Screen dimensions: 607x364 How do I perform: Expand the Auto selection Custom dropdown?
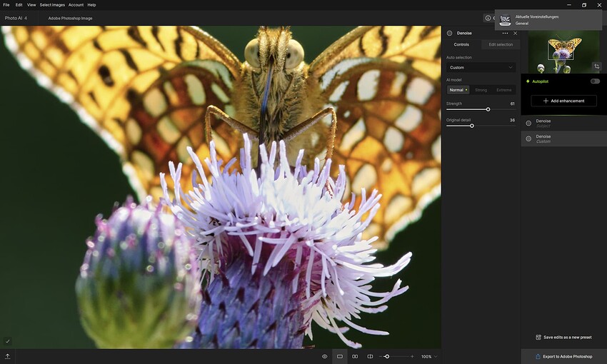point(481,67)
